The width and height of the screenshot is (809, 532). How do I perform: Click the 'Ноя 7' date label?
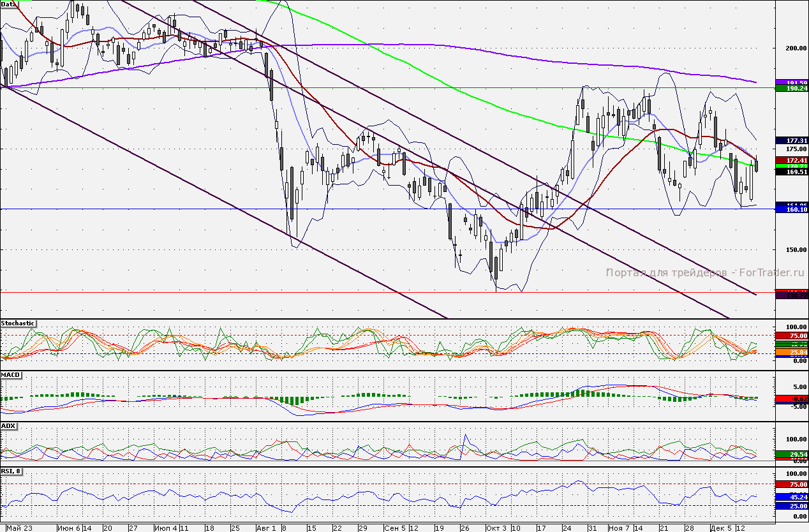click(x=620, y=528)
